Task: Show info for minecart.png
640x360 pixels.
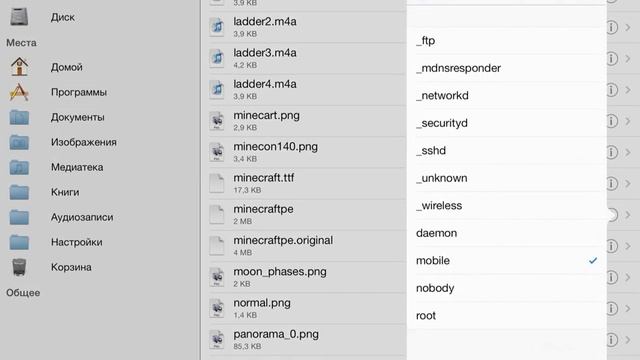Action: tap(611, 121)
